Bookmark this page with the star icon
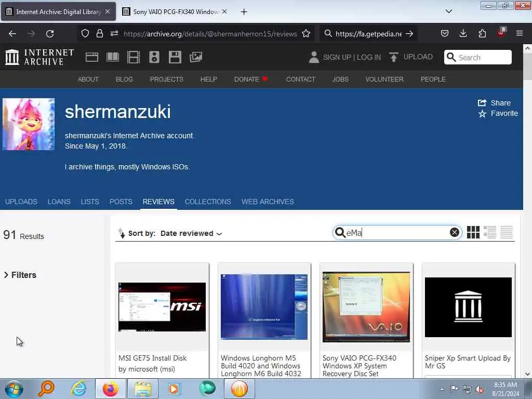 [306, 34]
